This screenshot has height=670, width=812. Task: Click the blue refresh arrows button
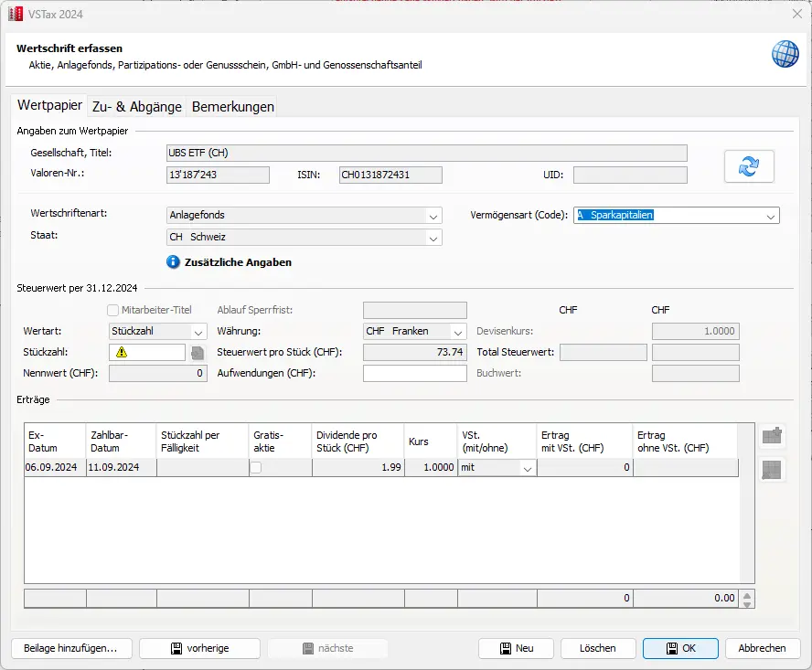(x=749, y=166)
